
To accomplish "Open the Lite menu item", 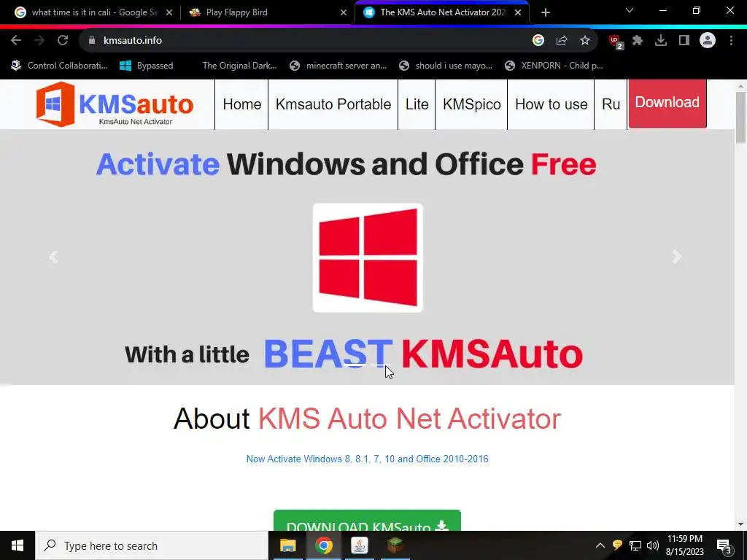I will click(x=417, y=104).
